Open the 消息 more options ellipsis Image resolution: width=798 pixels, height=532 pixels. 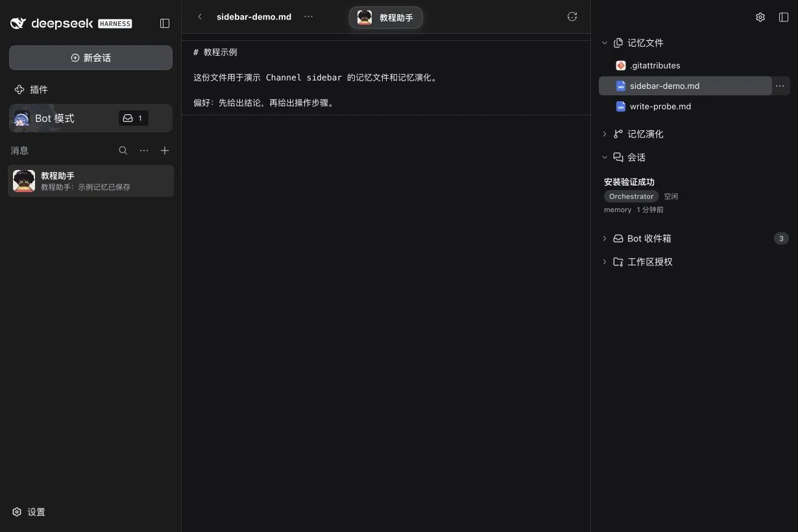[x=144, y=151]
